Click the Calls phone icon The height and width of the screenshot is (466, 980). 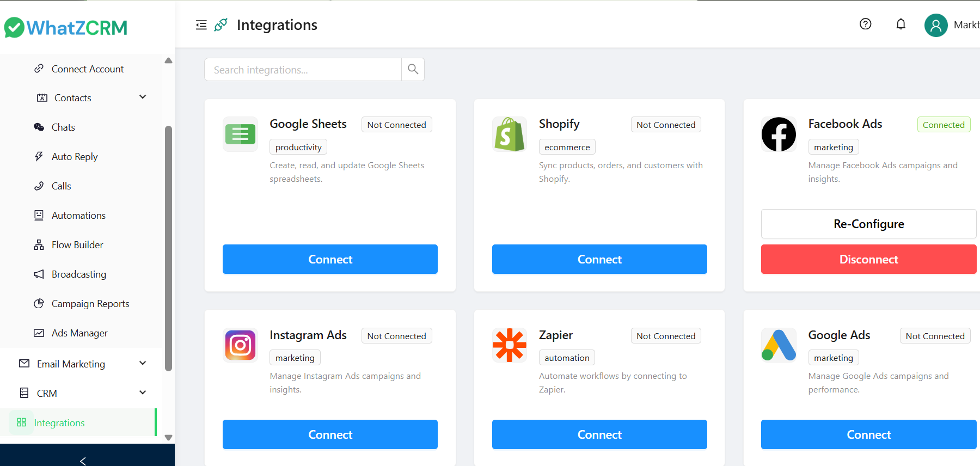click(39, 186)
